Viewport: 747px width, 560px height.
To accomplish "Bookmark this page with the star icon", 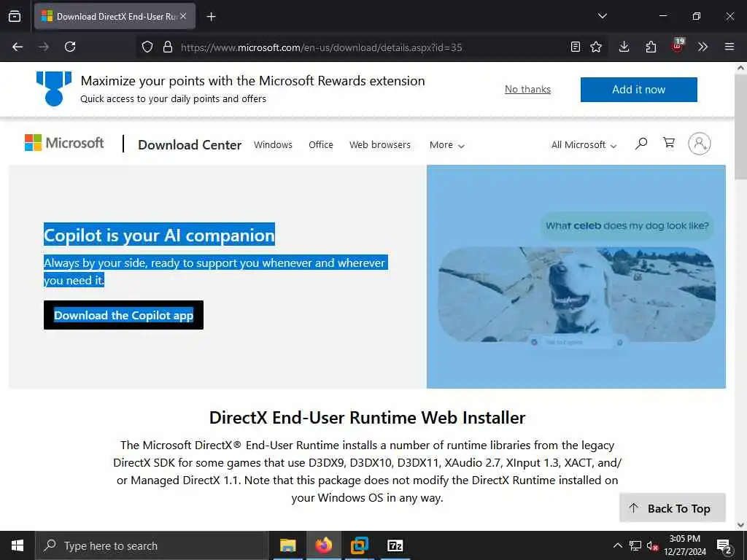I will point(596,47).
